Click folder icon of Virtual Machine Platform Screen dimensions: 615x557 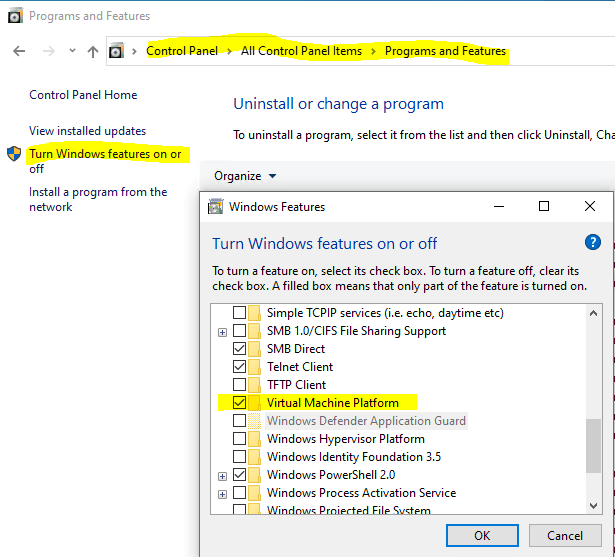[x=255, y=402]
